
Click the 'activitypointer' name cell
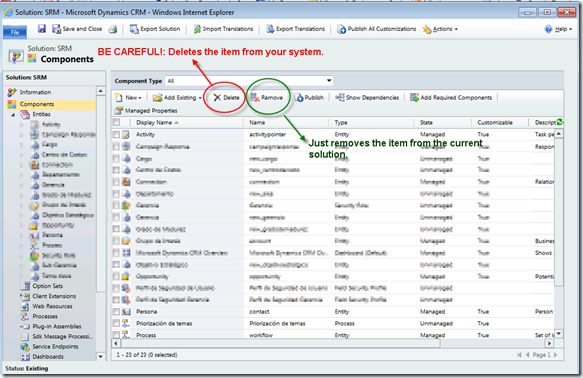coord(267,134)
